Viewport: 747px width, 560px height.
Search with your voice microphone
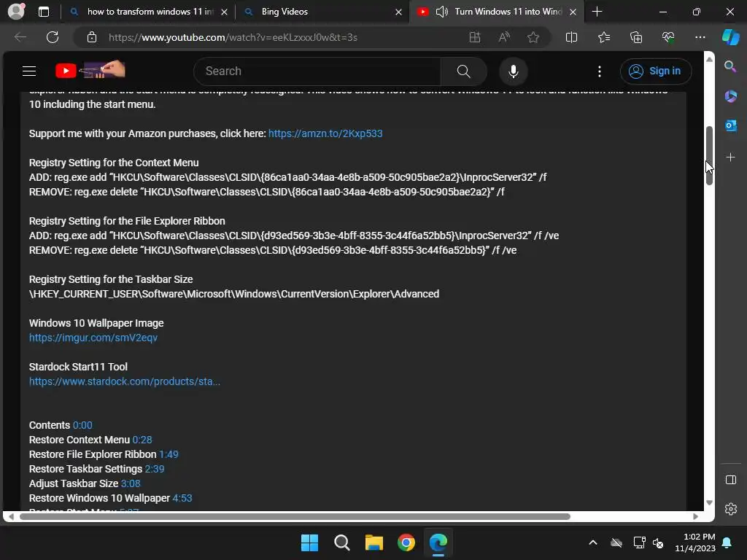pyautogui.click(x=513, y=71)
